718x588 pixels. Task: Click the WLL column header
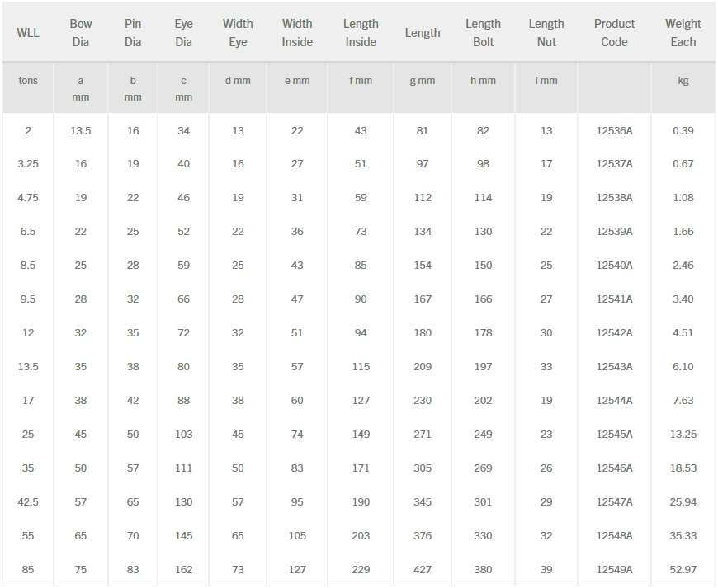28,33
